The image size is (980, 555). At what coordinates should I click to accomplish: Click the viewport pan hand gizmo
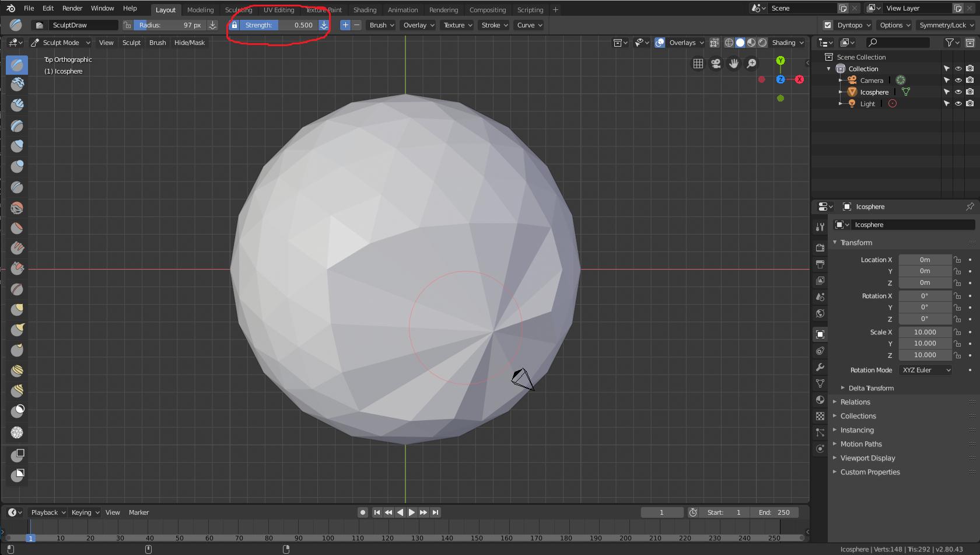pos(734,63)
